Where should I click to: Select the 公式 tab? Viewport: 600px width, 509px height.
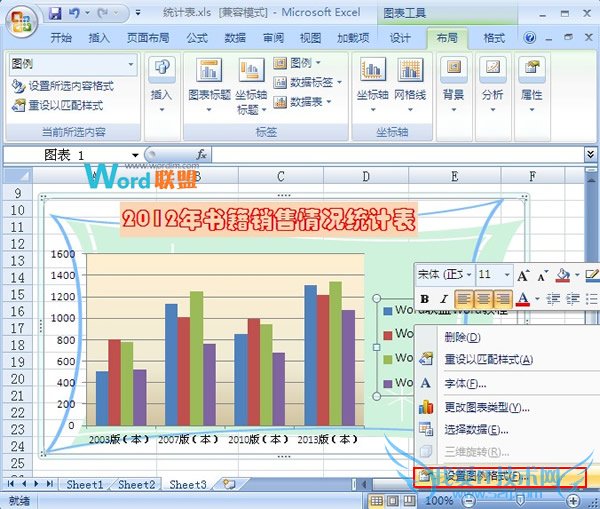[197, 38]
